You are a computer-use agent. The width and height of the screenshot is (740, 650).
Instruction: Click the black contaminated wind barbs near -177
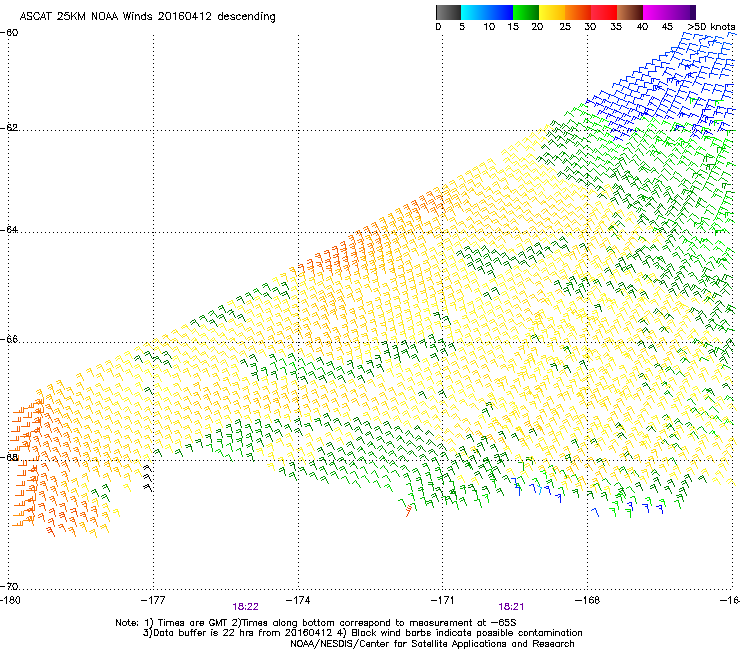pyautogui.click(x=148, y=479)
